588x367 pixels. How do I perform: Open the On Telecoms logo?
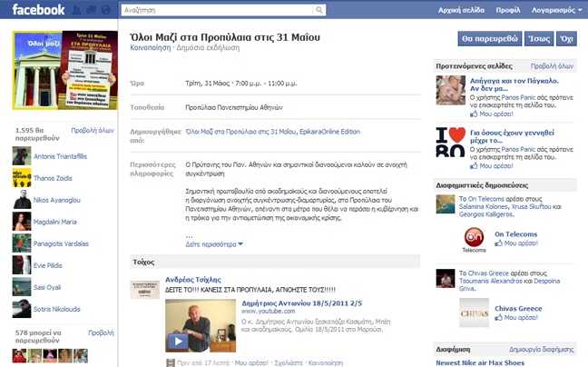click(449, 237)
